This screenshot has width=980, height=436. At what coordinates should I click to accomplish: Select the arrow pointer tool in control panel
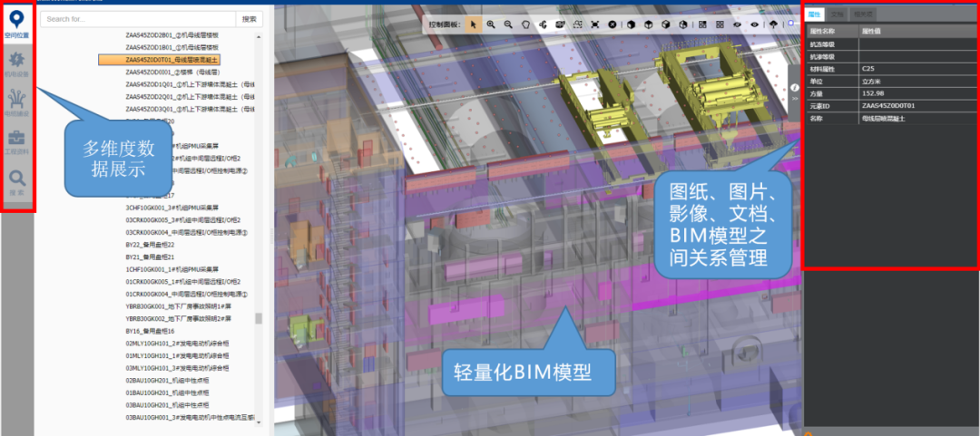point(473,24)
